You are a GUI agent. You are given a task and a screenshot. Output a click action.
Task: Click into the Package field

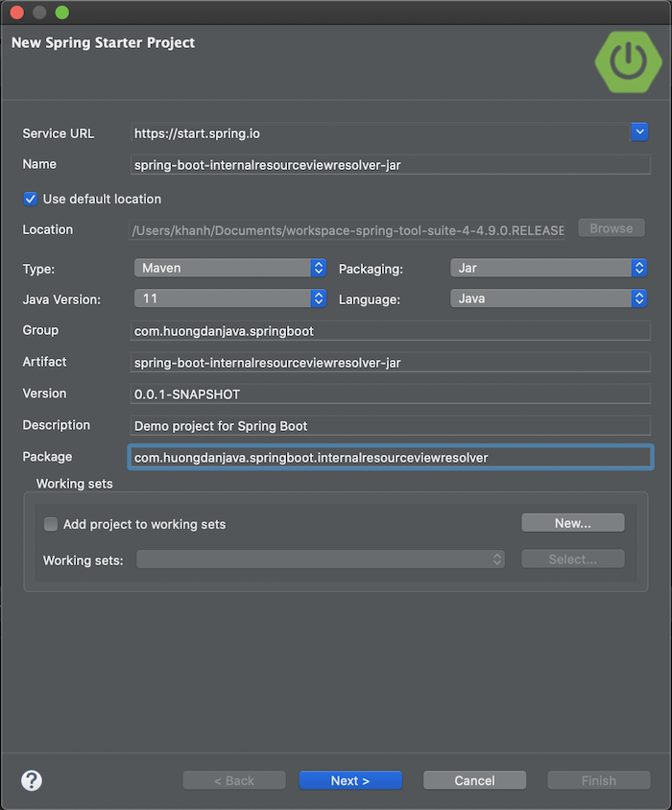pos(391,458)
